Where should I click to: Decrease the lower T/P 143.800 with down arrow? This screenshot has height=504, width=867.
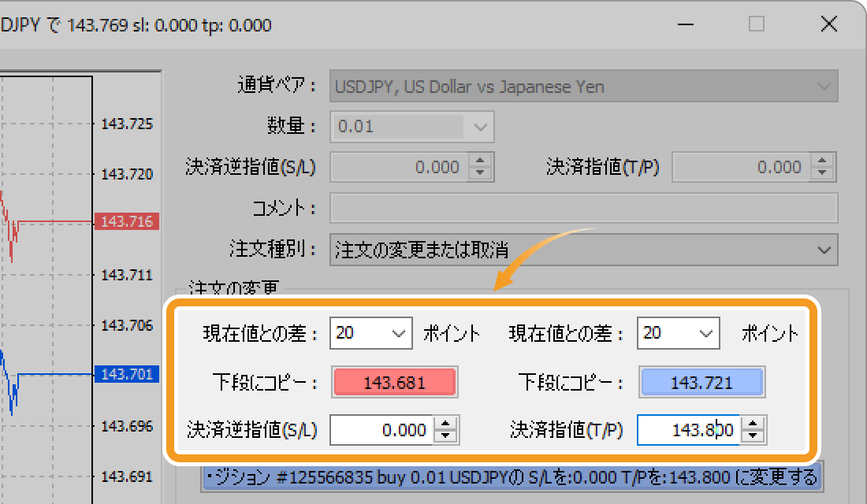tap(753, 436)
